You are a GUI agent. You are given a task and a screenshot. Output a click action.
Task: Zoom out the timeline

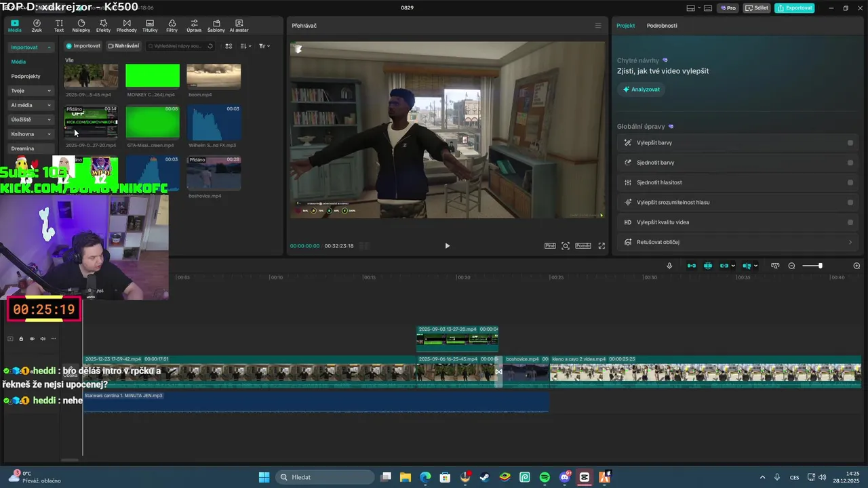coord(791,266)
